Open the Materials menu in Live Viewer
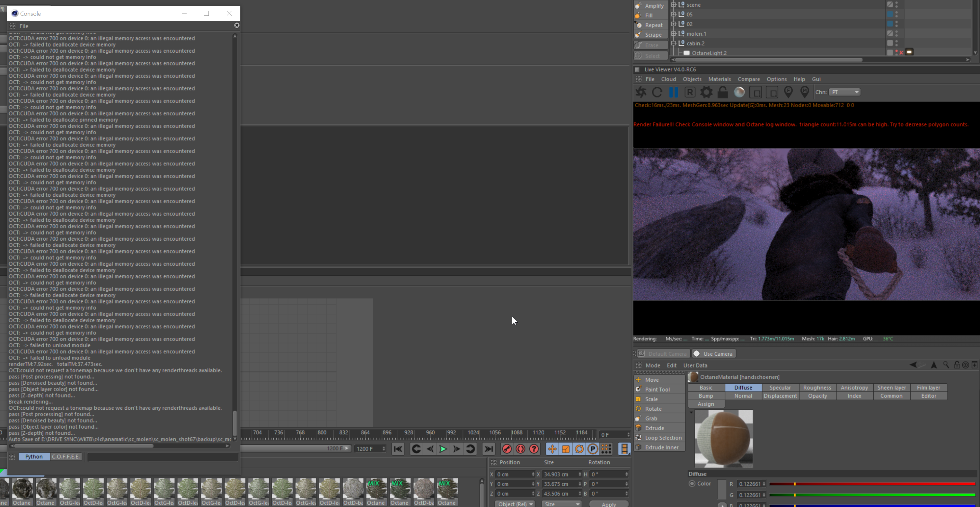 coord(719,79)
